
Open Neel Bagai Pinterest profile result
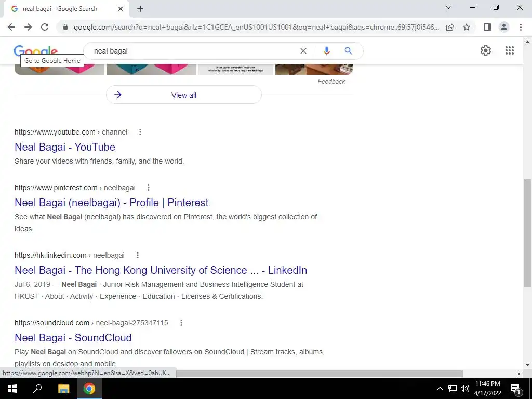(x=111, y=203)
